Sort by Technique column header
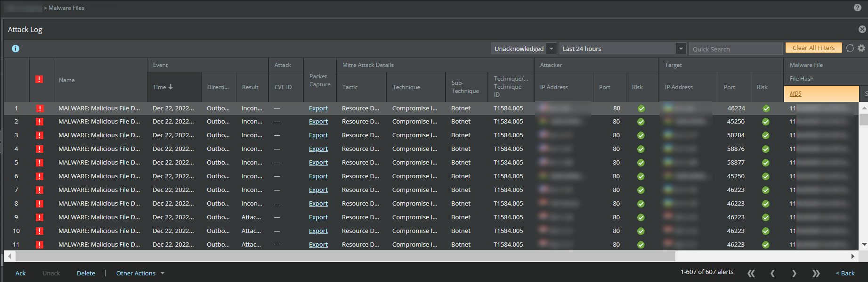The image size is (868, 282). pyautogui.click(x=406, y=87)
